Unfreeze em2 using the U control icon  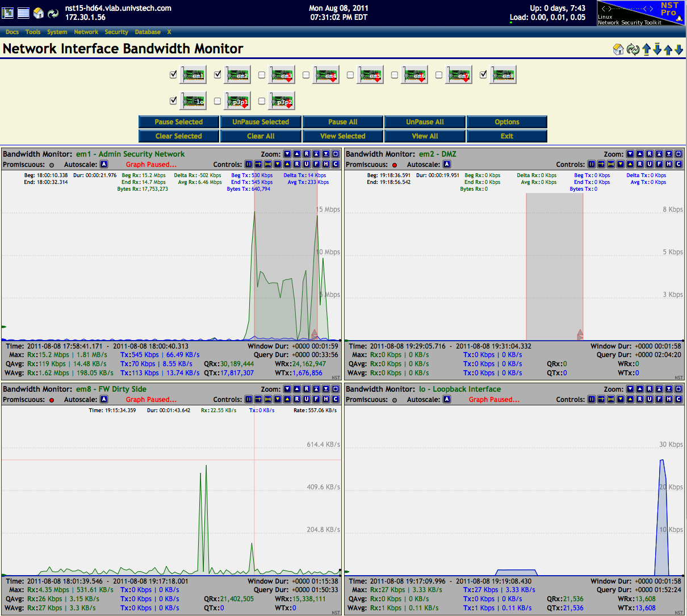tap(650, 164)
